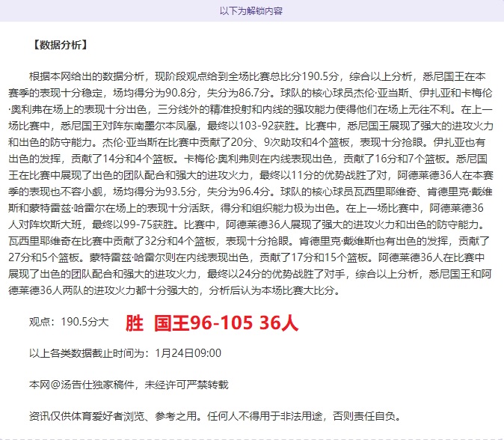Click the '观点：190.5分大' line
Screen dimensions: 504x440
tap(69, 322)
